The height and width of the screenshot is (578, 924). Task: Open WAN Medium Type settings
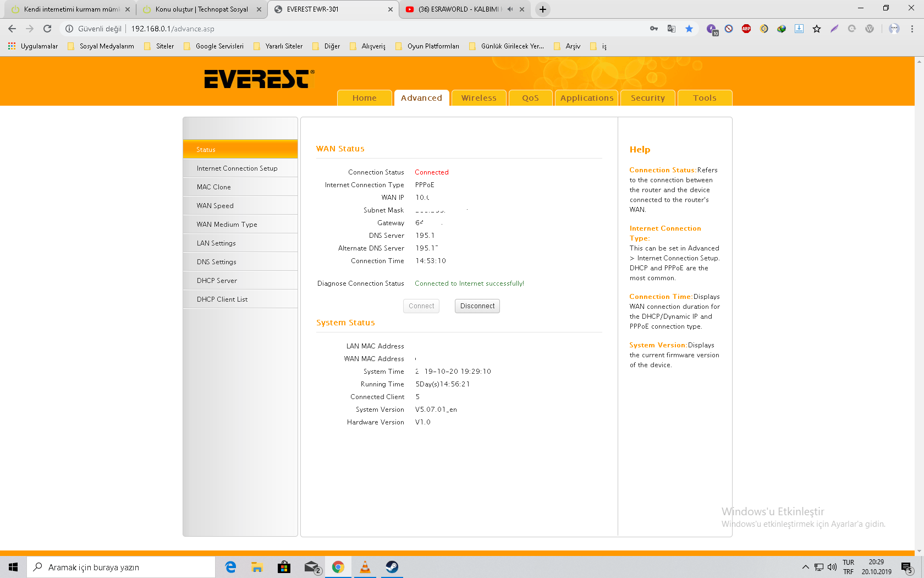click(240, 224)
